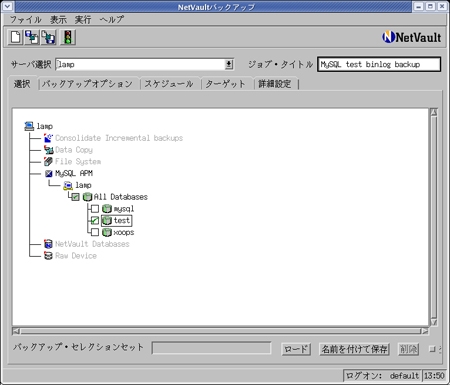Switch to the バックアップオプション tab
Screen dimensions: 450x385
(87, 84)
